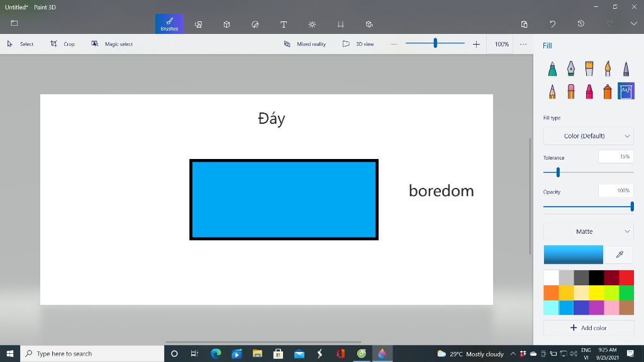644x362 pixels.
Task: Open the Text tool tab
Action: pyautogui.click(x=284, y=25)
